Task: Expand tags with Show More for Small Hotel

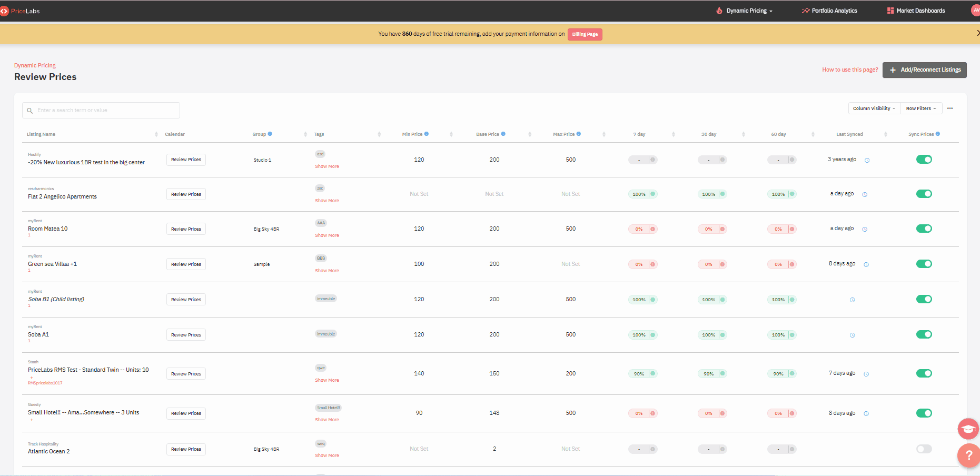Action: (327, 420)
